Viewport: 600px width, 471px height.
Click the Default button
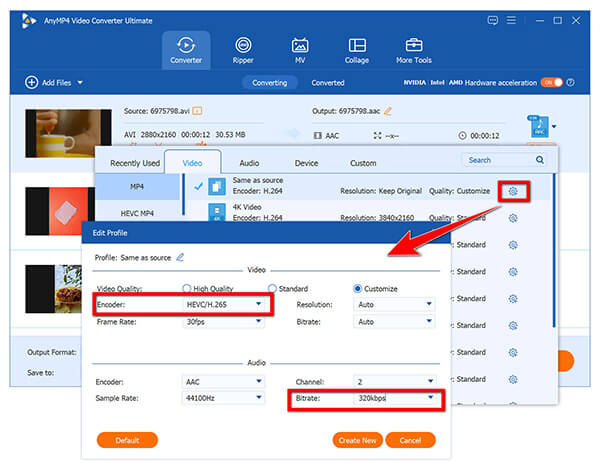click(x=127, y=440)
